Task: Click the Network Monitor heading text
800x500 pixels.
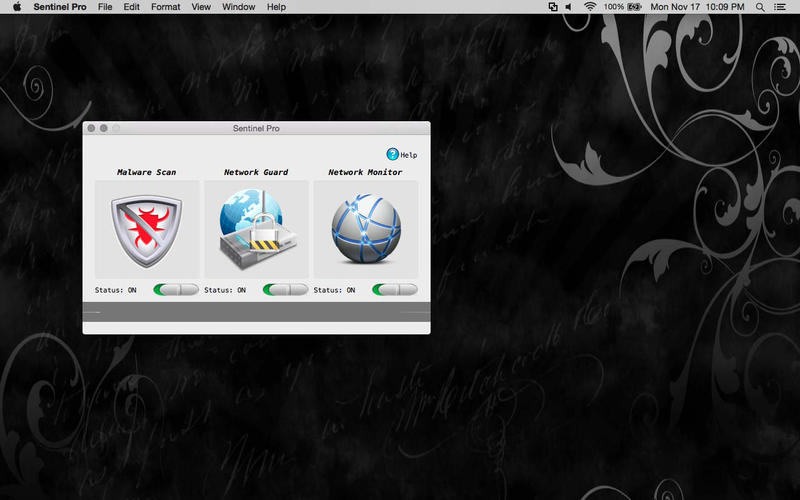Action: point(365,172)
